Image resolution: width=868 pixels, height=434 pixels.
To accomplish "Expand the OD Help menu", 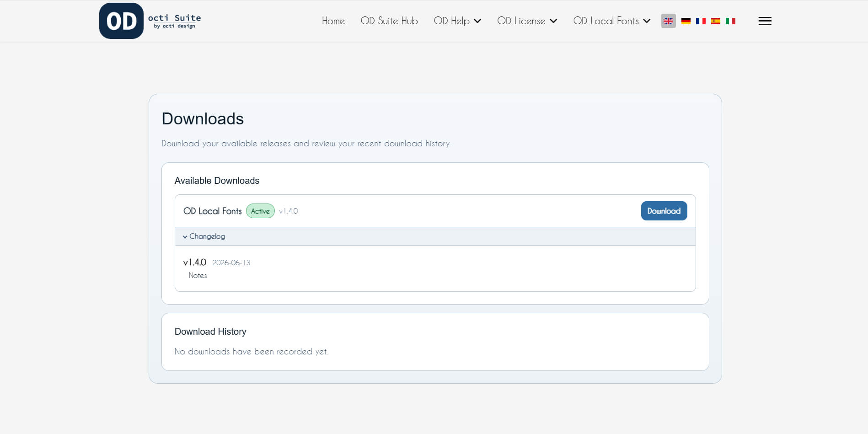I will 457,21.
